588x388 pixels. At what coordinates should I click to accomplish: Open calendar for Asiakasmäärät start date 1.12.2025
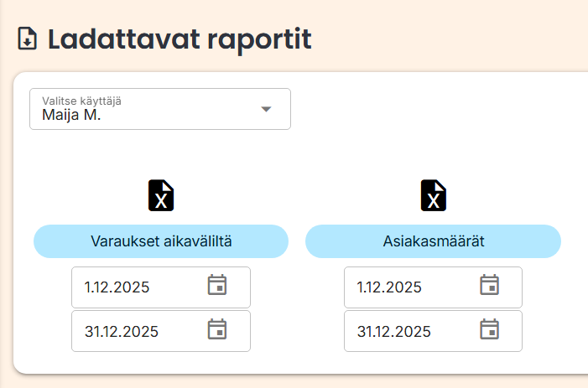pyautogui.click(x=489, y=286)
